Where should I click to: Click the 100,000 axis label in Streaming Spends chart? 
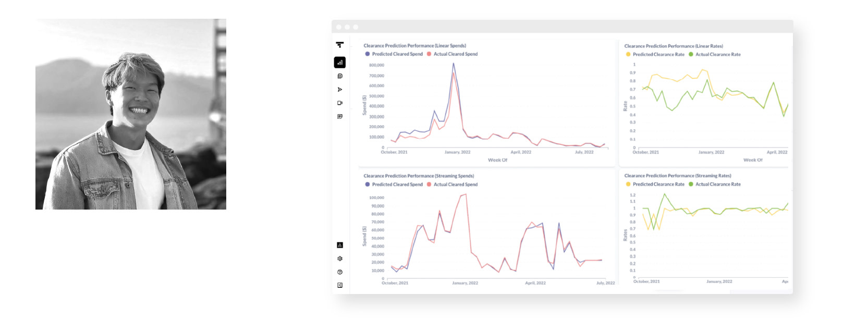coord(376,198)
